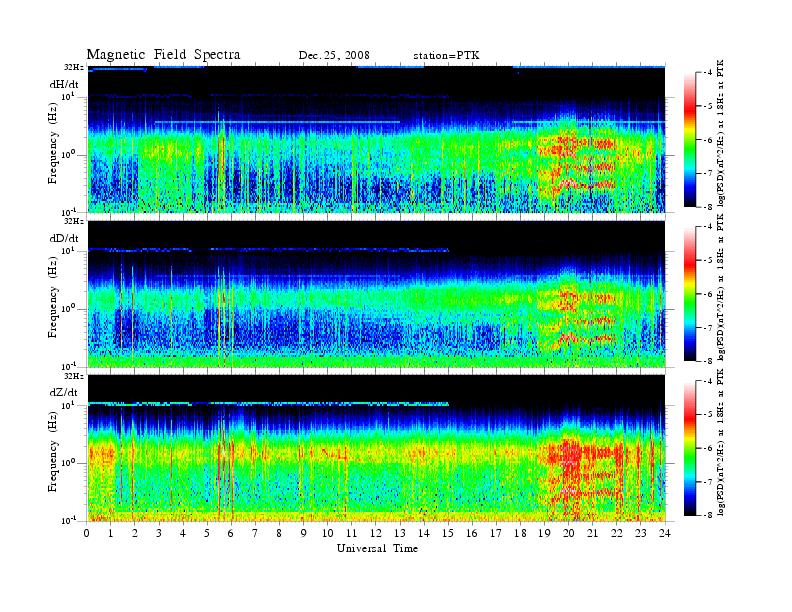Click the 10^0 frequency tick of the dZ/dt panel
Screen dimensions: 792x612
click(68, 463)
